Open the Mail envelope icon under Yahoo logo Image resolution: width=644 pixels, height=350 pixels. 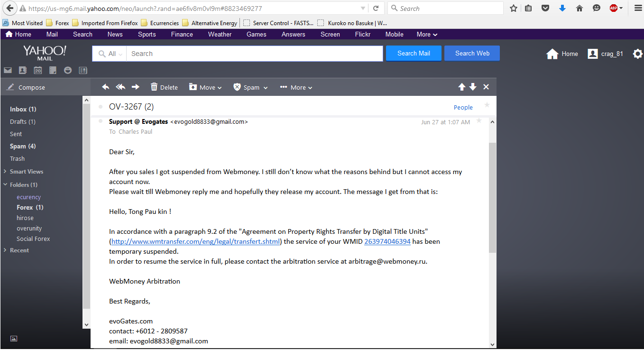(x=8, y=70)
